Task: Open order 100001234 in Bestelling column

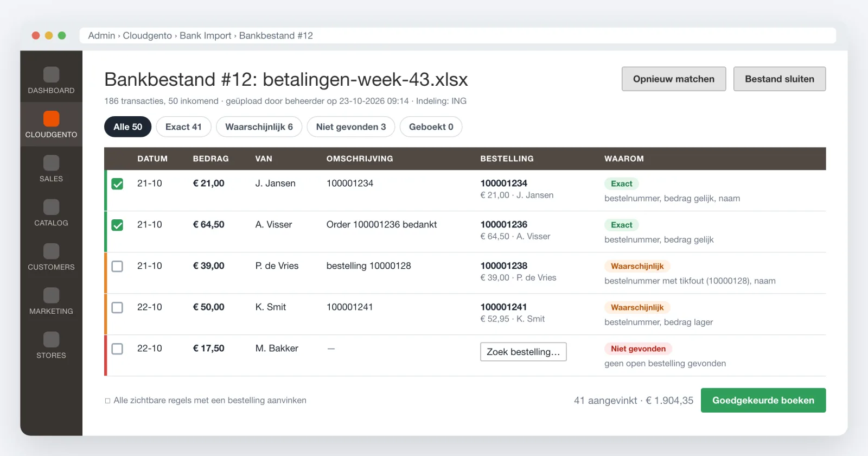Action: [504, 183]
